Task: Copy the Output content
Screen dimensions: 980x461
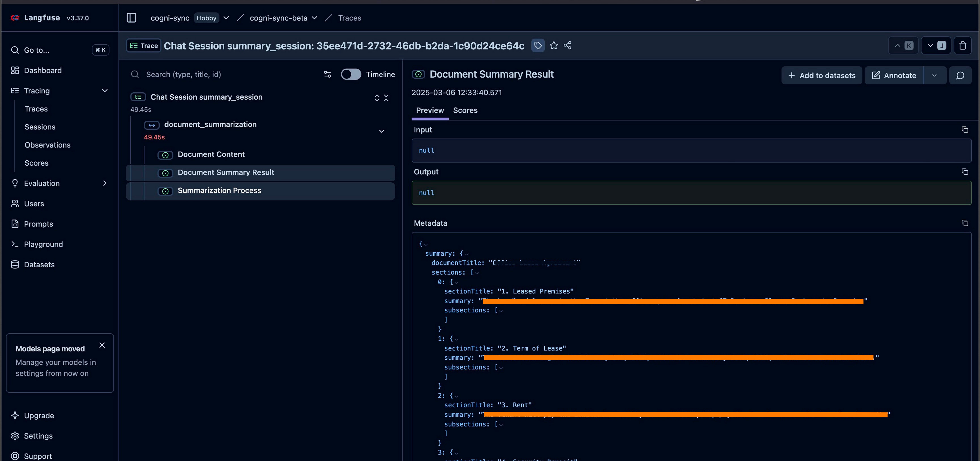Action: 964,172
